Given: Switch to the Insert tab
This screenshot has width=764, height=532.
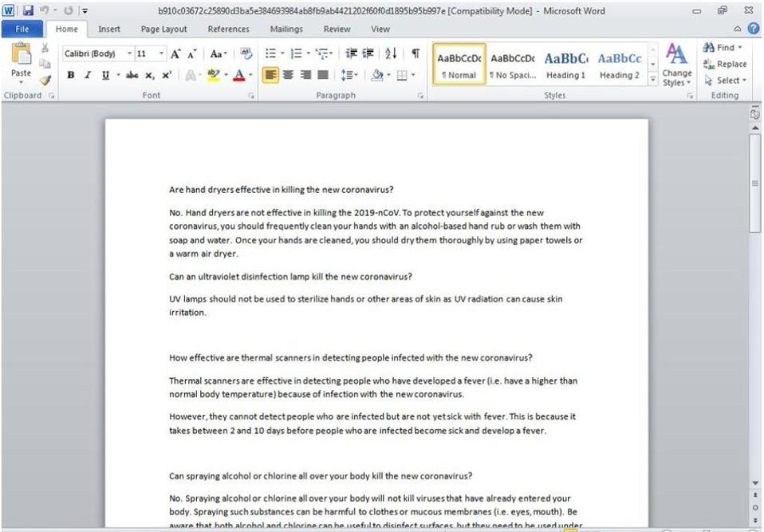Looking at the screenshot, I should point(109,30).
